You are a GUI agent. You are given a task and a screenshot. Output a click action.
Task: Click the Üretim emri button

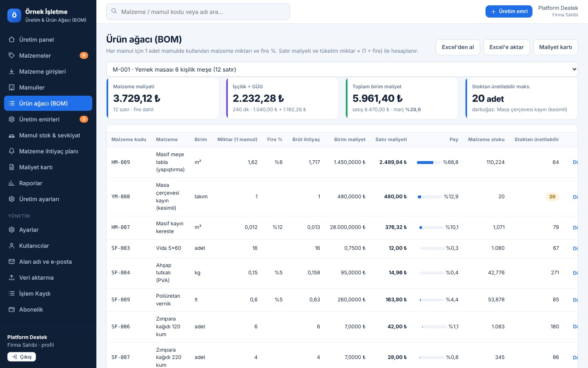point(509,11)
